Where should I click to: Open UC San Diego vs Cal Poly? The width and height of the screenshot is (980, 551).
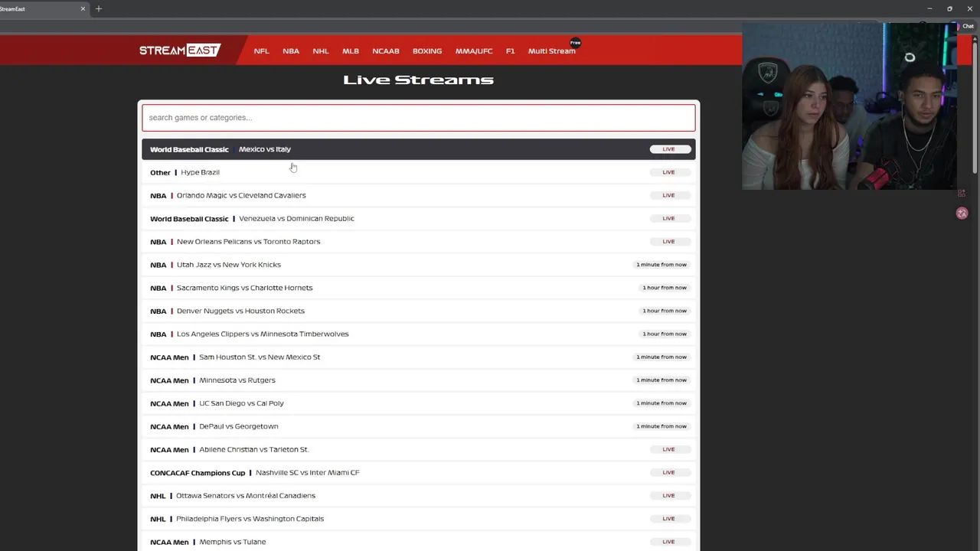click(419, 403)
